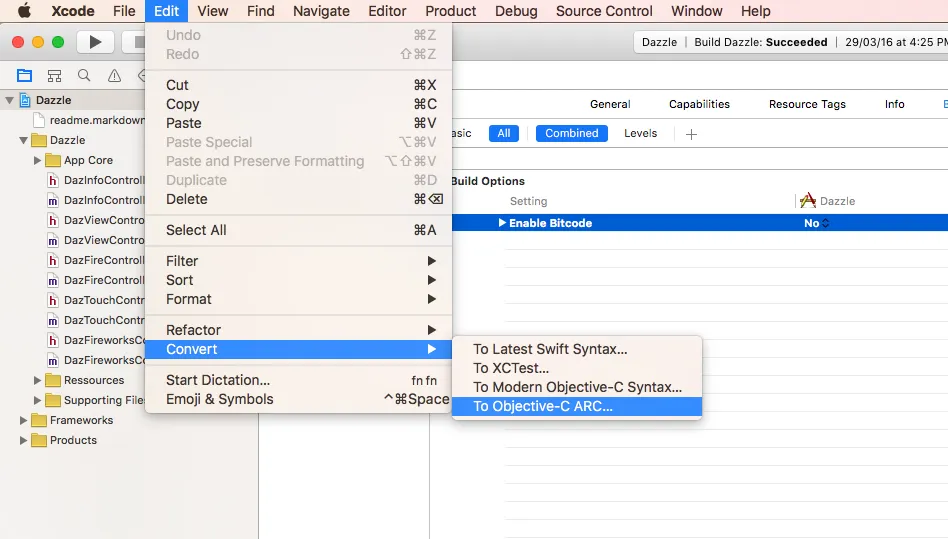Open the find navigator magnifier icon
The height and width of the screenshot is (539, 948).
(84, 76)
